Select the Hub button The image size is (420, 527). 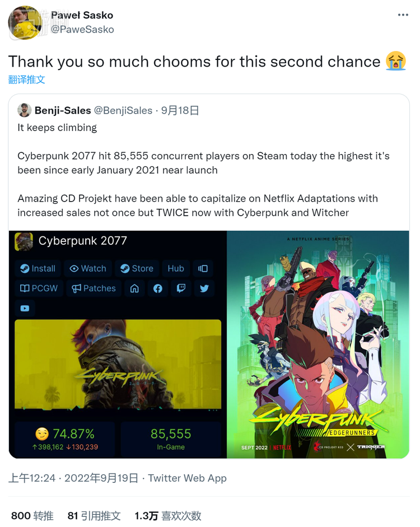(176, 269)
